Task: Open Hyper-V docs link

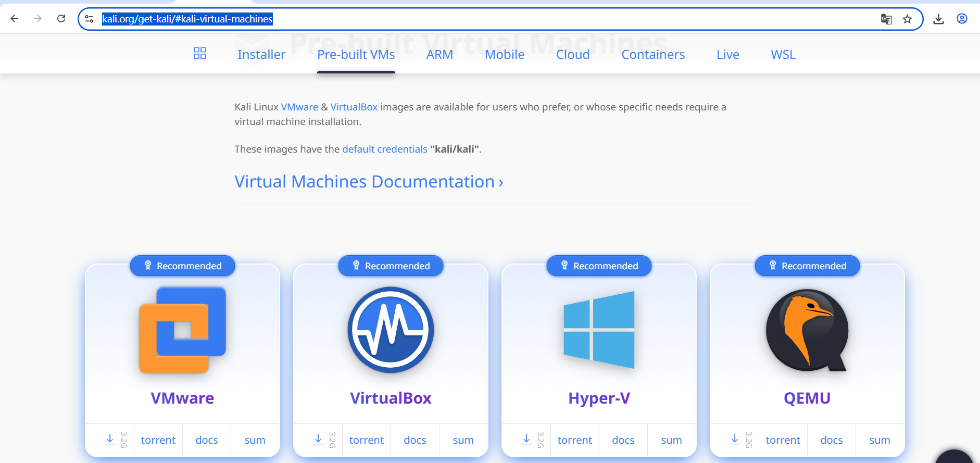Action: pyautogui.click(x=623, y=440)
